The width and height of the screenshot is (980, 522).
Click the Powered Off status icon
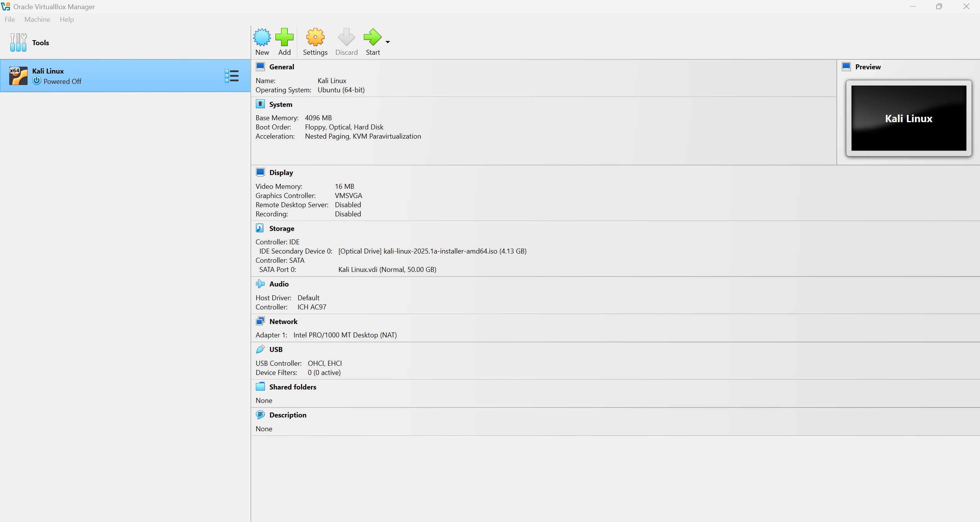pos(37,81)
